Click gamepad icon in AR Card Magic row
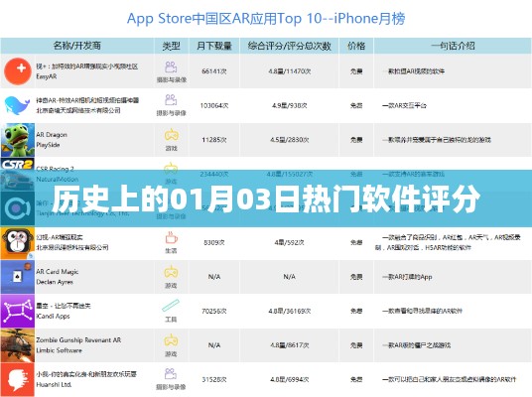The image size is (532, 397). pyautogui.click(x=171, y=272)
